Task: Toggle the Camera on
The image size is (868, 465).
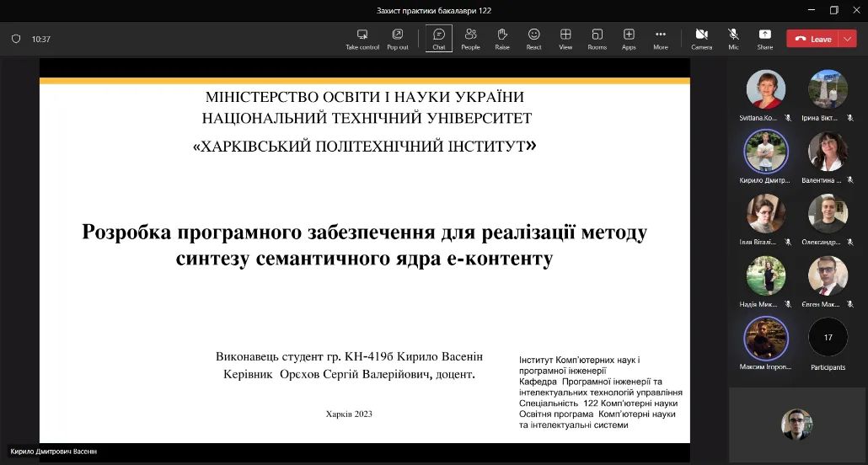Action: pos(701,39)
